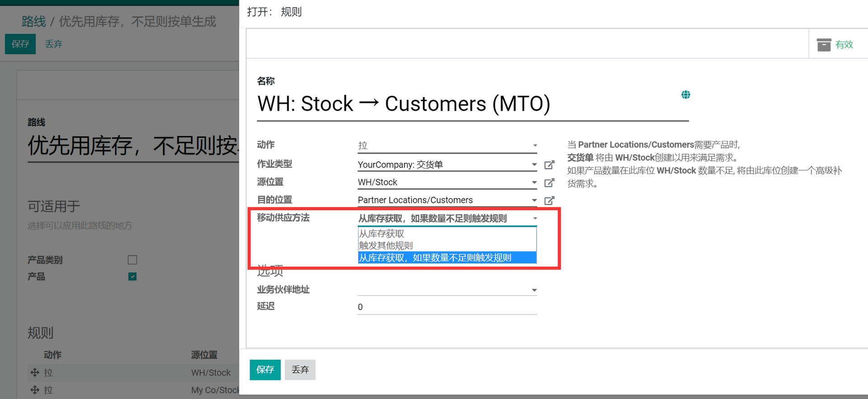The width and height of the screenshot is (868, 399).
Task: Click 丢弃 on the route page header
Action: 53,44
